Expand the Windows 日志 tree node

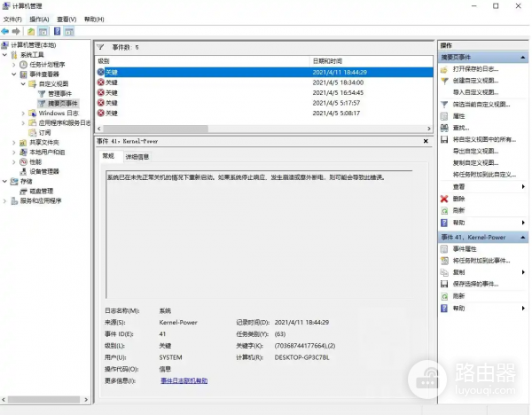click(x=23, y=114)
